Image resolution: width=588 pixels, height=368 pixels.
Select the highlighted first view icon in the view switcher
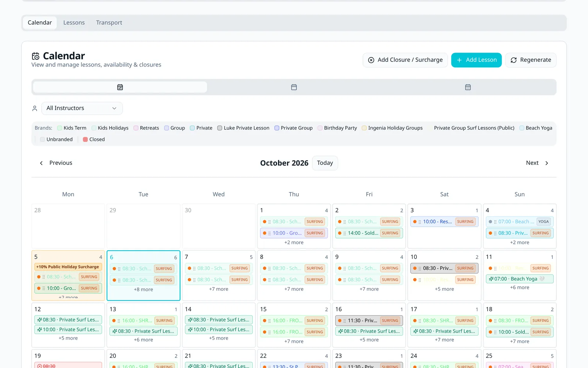120,87
